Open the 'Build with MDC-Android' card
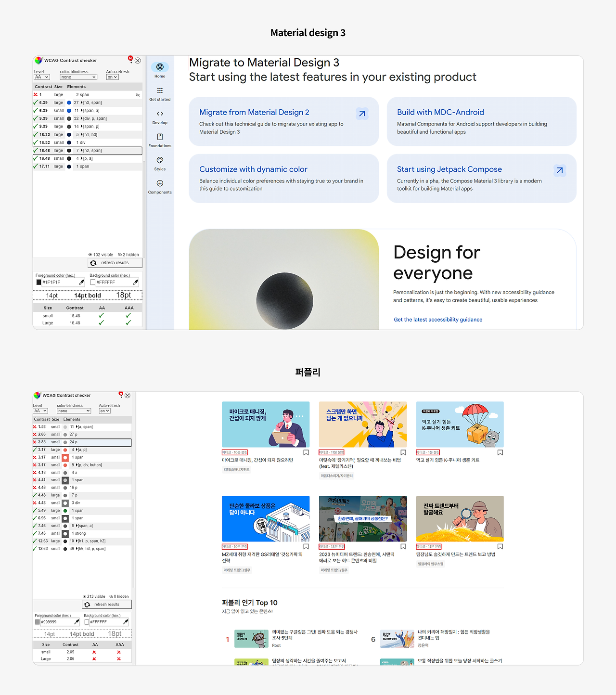Image resolution: width=616 pixels, height=695 pixels. click(x=482, y=121)
